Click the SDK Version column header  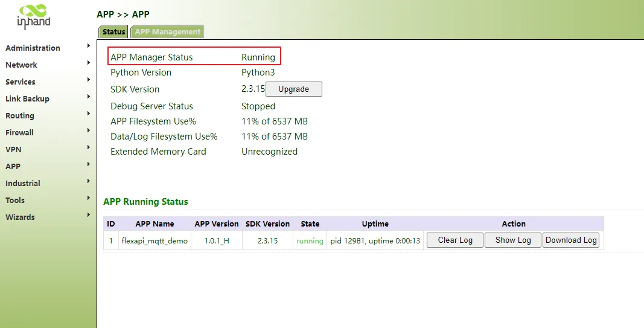(x=267, y=224)
